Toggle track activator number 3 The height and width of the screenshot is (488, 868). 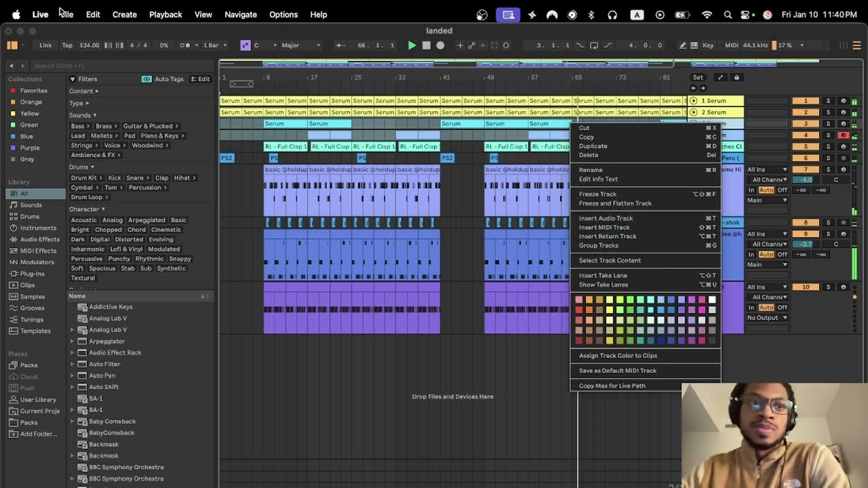coord(806,124)
